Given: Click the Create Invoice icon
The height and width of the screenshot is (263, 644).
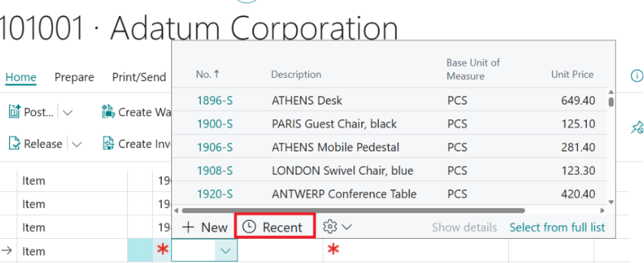Looking at the screenshot, I should point(109,144).
